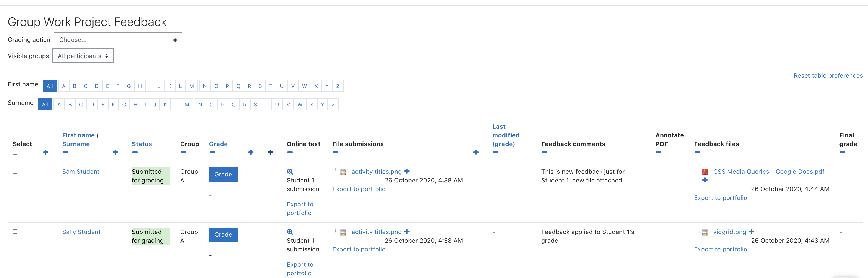Hide the Online text column
868x278 pixels.
click(x=290, y=153)
